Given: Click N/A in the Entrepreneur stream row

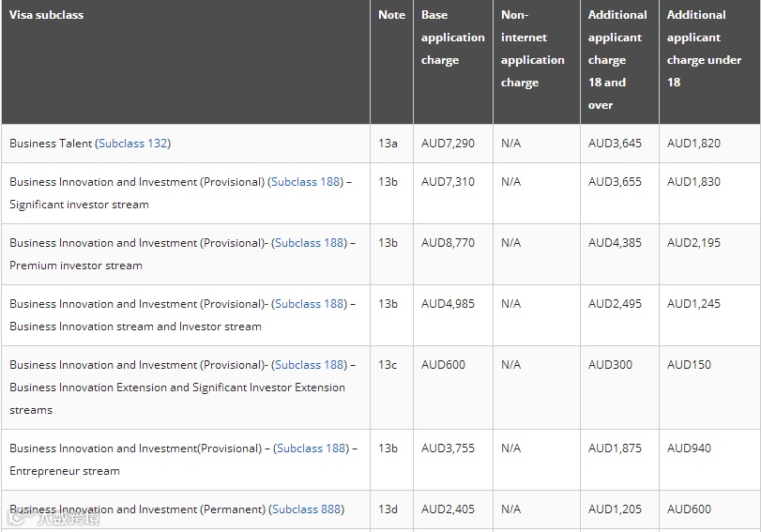Looking at the screenshot, I should [x=510, y=448].
